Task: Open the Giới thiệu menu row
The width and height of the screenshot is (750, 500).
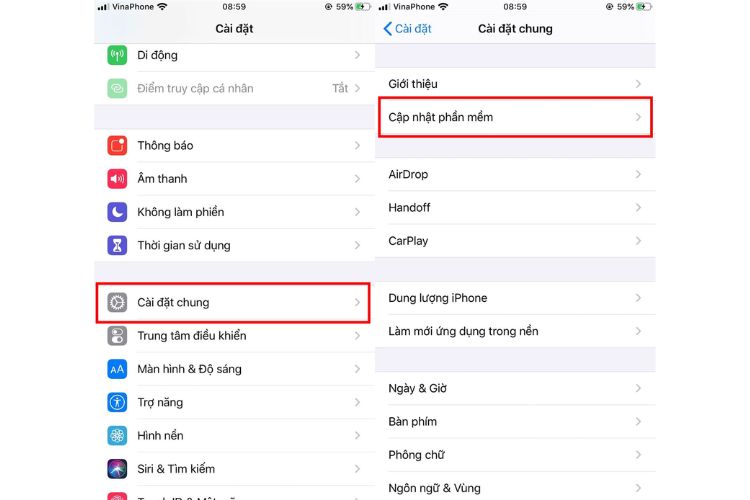Action: point(515,84)
